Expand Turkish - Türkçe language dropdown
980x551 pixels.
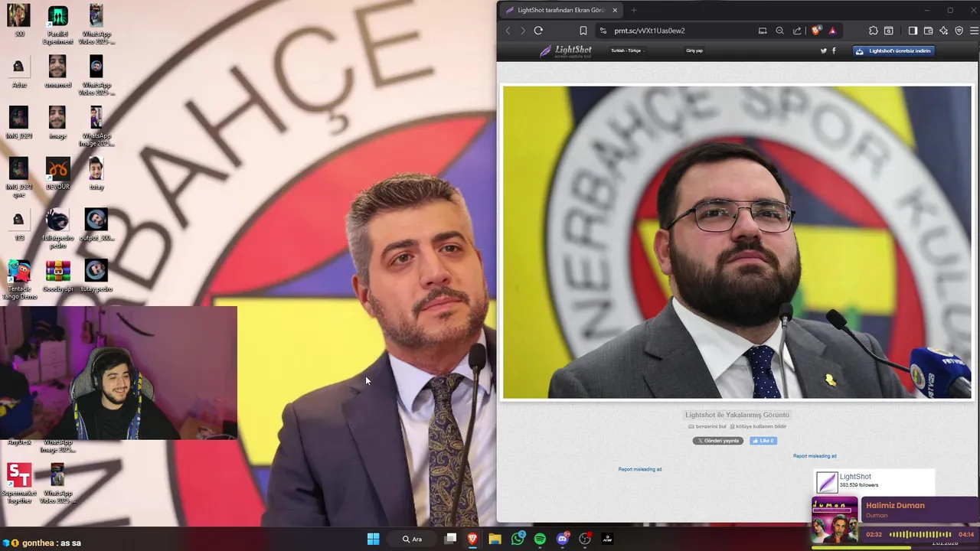[628, 51]
